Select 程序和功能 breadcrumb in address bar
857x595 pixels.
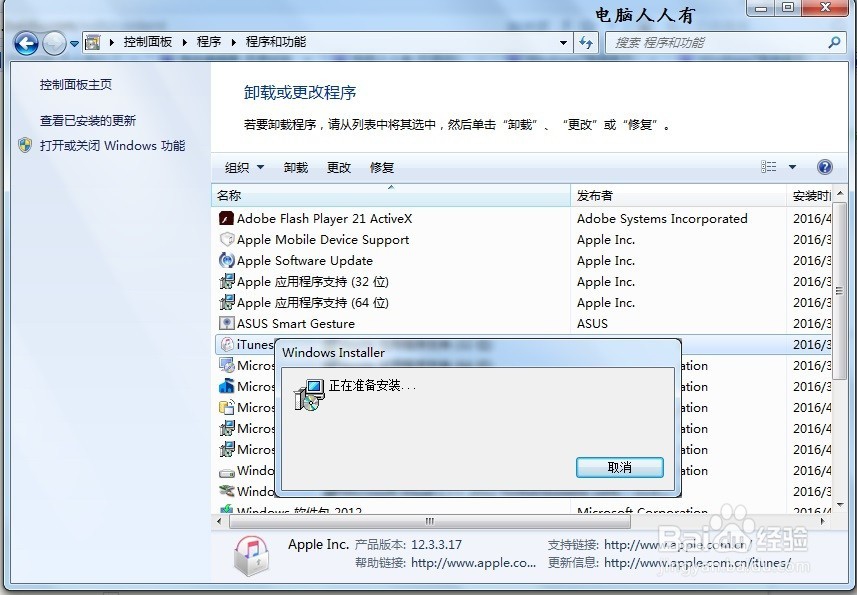tap(276, 42)
